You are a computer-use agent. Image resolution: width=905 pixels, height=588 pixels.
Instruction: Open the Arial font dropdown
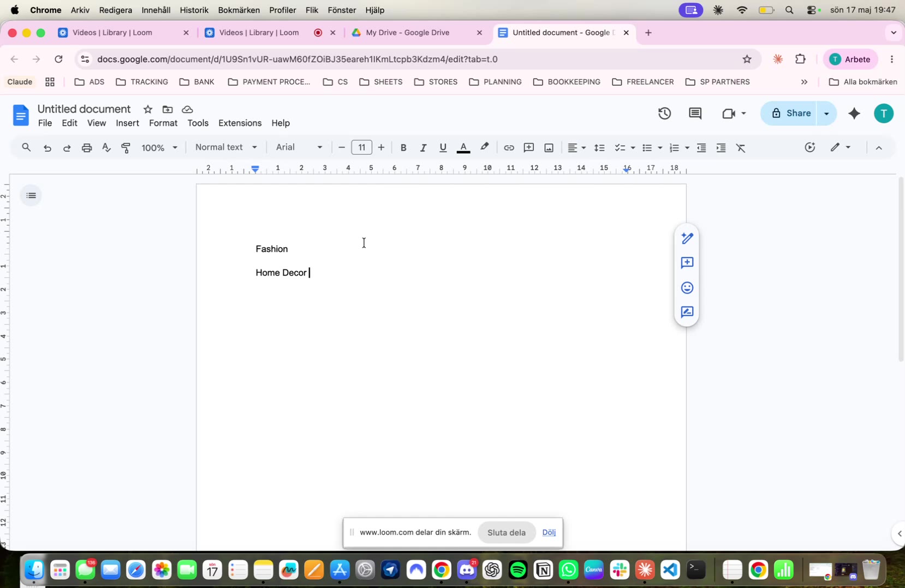pyautogui.click(x=299, y=147)
